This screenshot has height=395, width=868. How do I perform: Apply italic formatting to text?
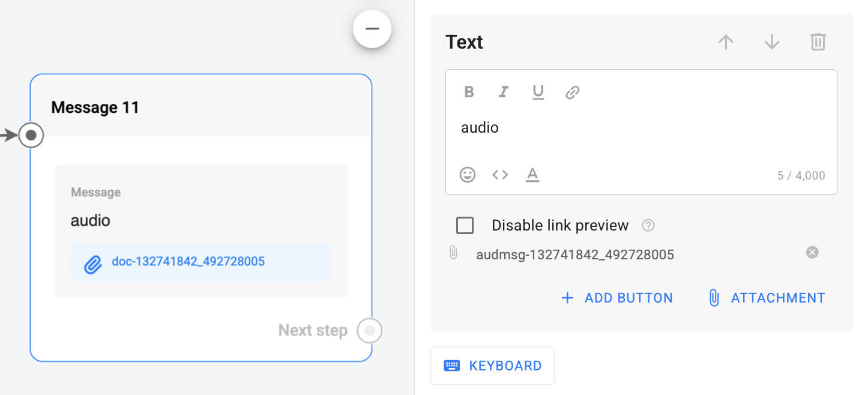coord(504,92)
